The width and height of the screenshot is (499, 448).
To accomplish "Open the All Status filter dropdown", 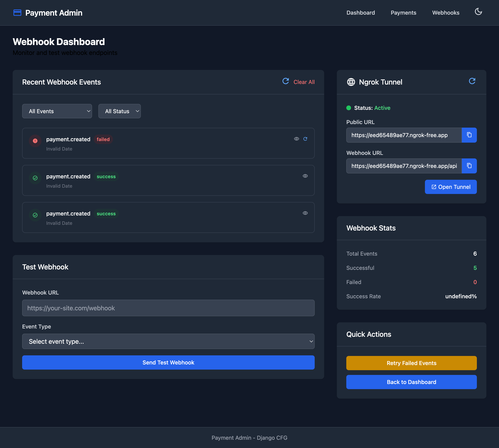I will tap(119, 111).
